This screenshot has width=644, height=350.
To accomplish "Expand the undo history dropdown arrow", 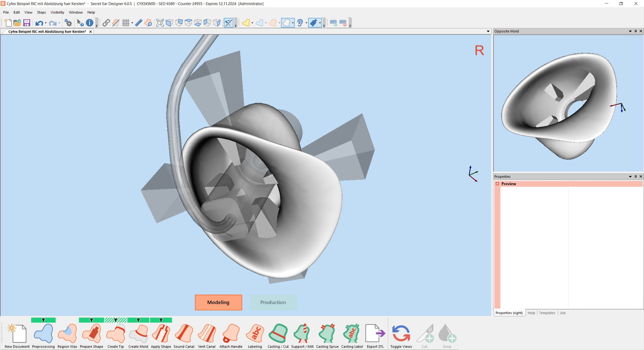I will [x=46, y=23].
